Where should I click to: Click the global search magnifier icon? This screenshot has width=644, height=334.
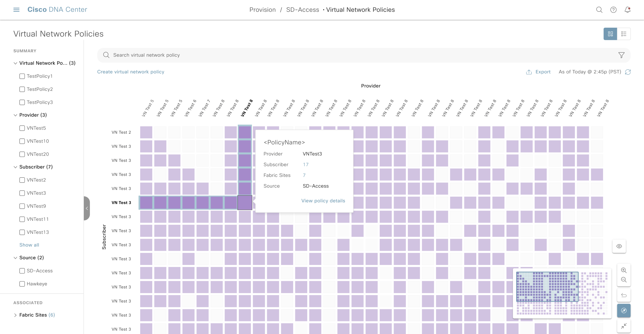[x=599, y=10]
